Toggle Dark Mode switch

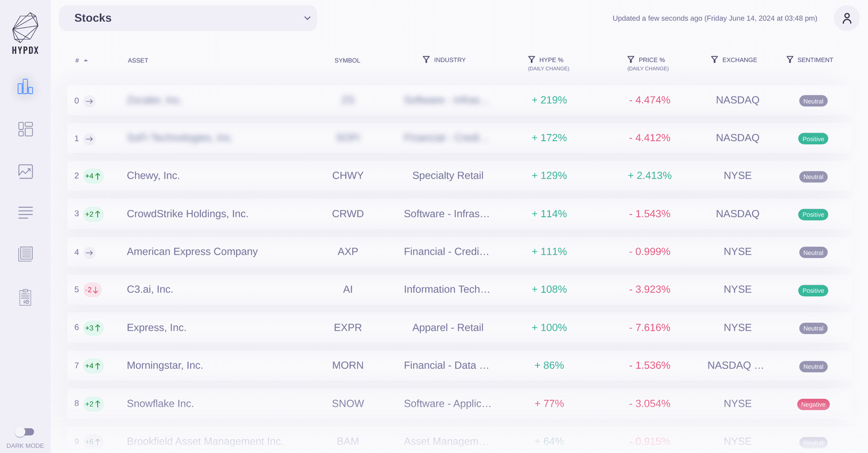coord(25,432)
